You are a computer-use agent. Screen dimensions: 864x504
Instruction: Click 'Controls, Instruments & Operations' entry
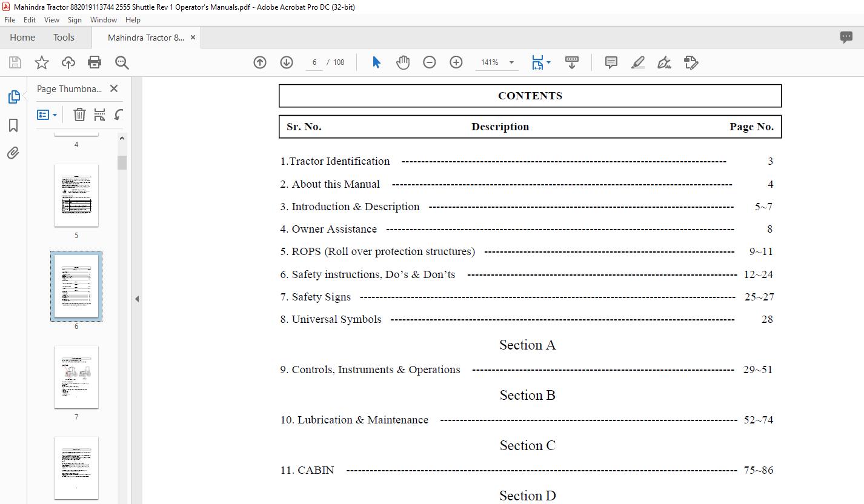coord(370,370)
